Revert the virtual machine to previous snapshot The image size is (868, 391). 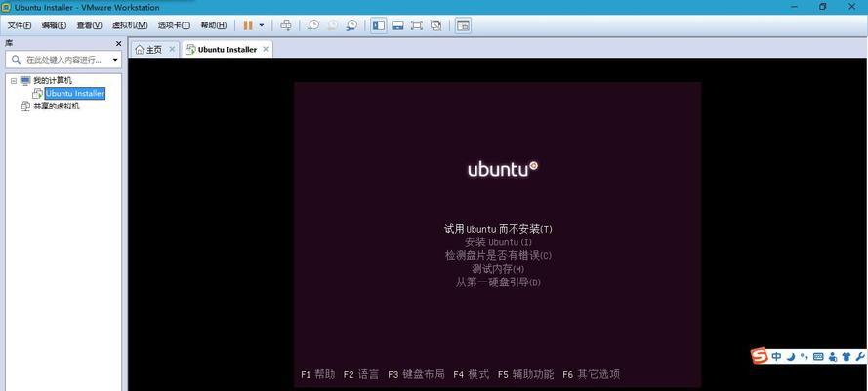click(333, 25)
